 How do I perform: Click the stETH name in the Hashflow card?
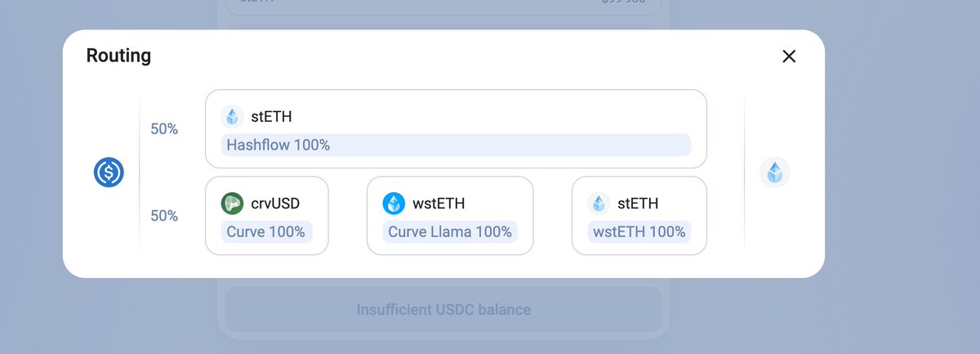coord(271,117)
